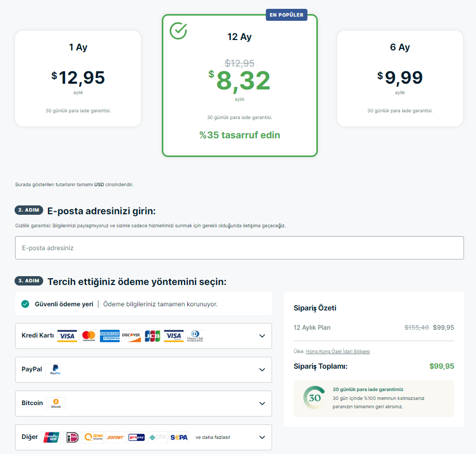
Task: Open the Bitcoin payment section chevron
Action: (262, 404)
